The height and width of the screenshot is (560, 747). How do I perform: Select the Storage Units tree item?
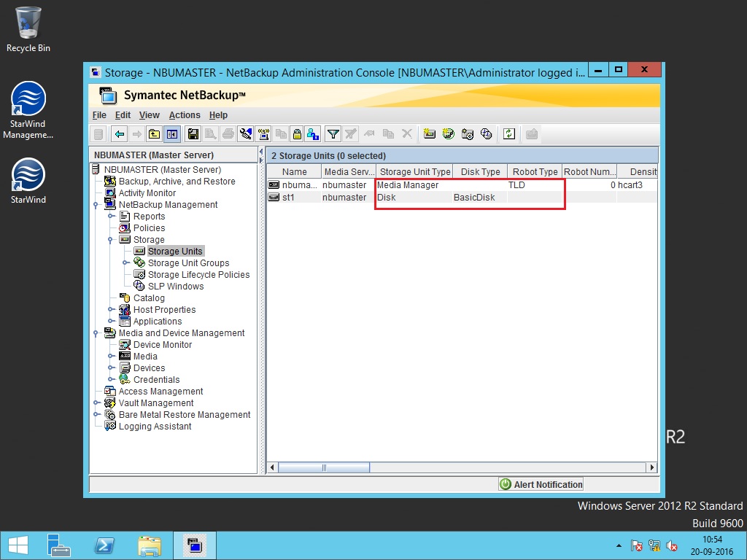(x=175, y=252)
